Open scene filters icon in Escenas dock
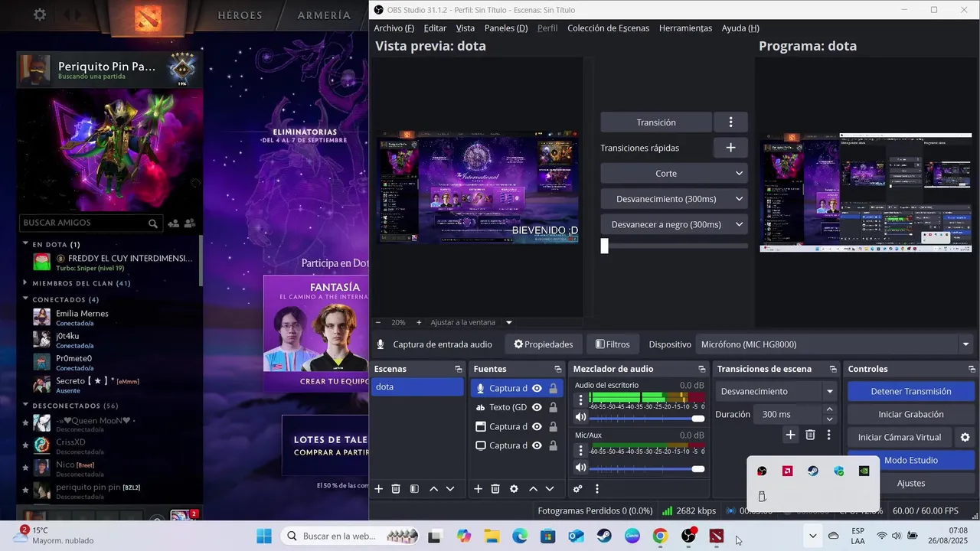Image resolution: width=980 pixels, height=551 pixels. point(414,489)
